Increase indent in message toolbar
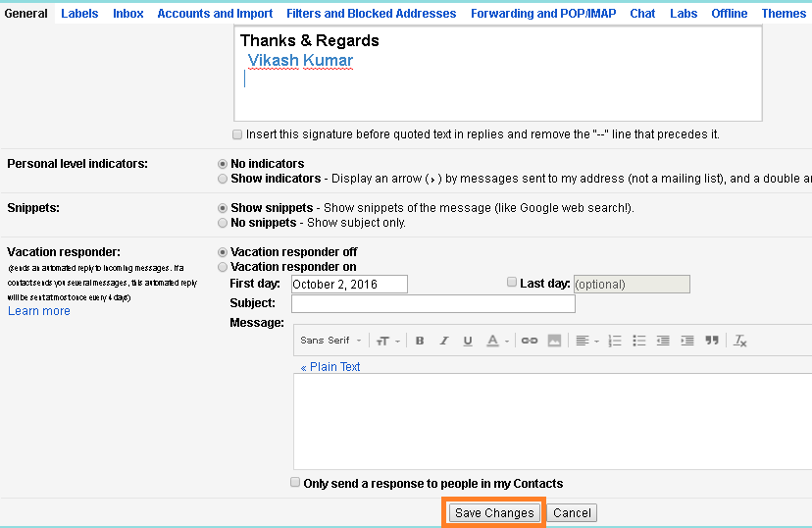The width and height of the screenshot is (812, 528). pos(687,341)
